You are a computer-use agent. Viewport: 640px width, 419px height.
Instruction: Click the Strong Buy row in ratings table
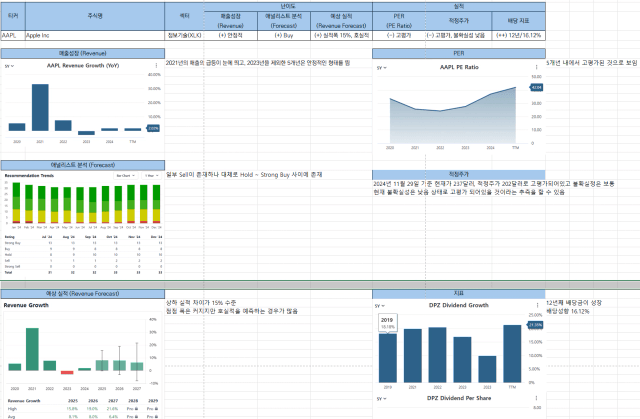click(83, 243)
